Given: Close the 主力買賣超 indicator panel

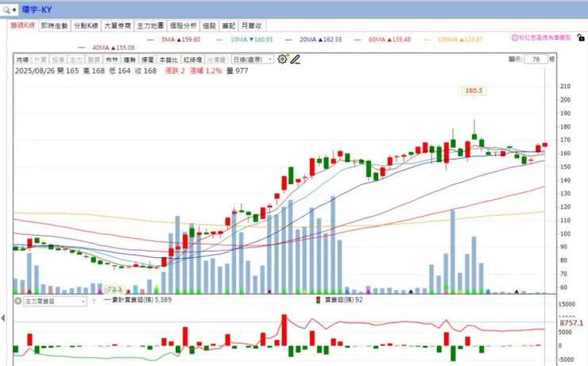Looking at the screenshot, I should pyautogui.click(x=18, y=301).
